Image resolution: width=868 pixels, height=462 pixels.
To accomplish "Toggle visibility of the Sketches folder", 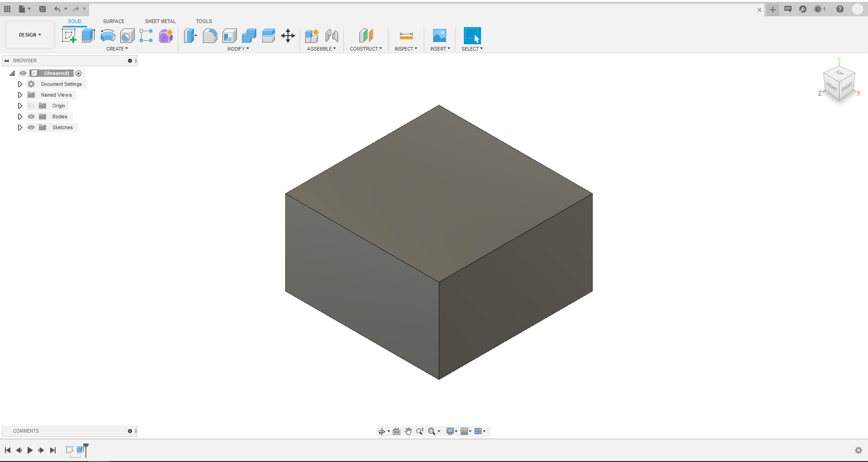I will (x=31, y=127).
